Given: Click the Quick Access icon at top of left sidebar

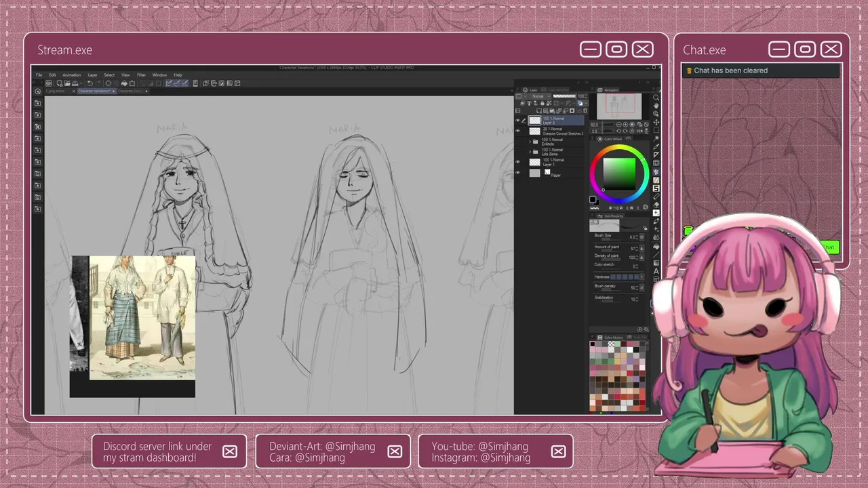Looking at the screenshot, I should pyautogui.click(x=37, y=91).
